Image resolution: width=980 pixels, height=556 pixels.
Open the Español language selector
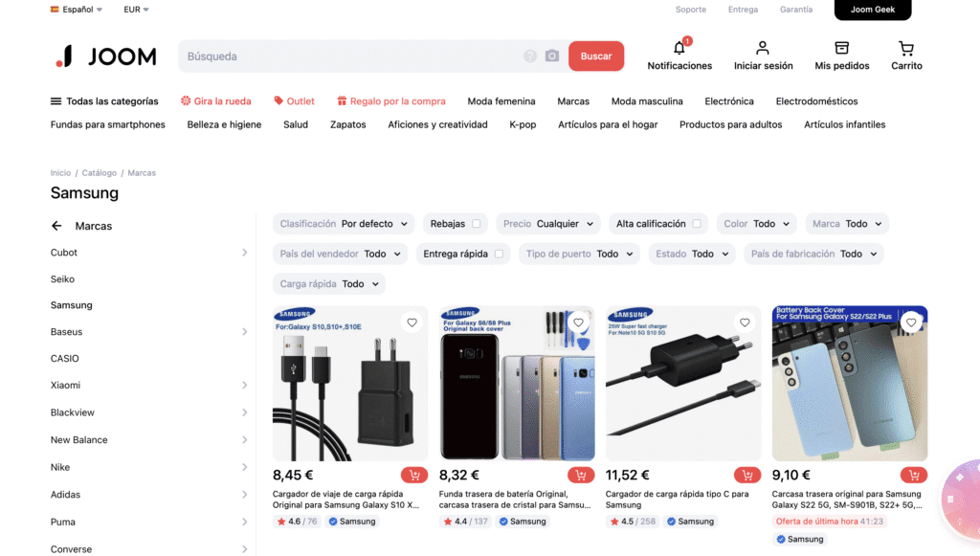[x=77, y=10]
